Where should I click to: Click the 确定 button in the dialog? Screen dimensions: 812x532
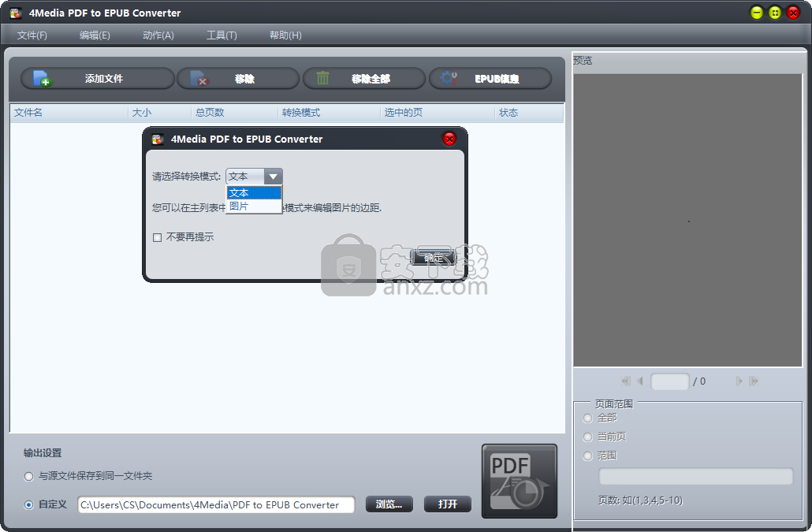(434, 257)
